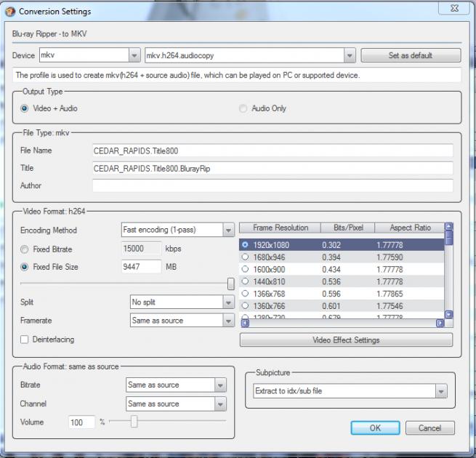Enable the Deinterlacing checkbox
Screen dimensions: 476x458
click(x=25, y=340)
